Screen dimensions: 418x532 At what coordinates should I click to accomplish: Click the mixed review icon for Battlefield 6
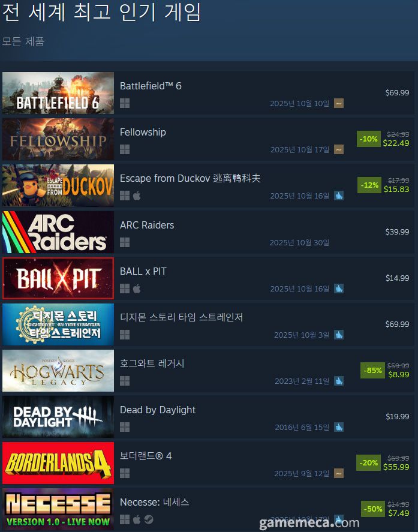coord(339,103)
